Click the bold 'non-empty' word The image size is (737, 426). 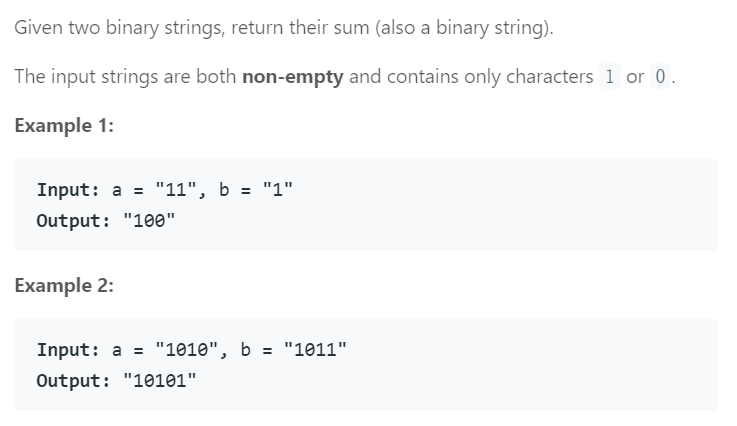(x=293, y=77)
